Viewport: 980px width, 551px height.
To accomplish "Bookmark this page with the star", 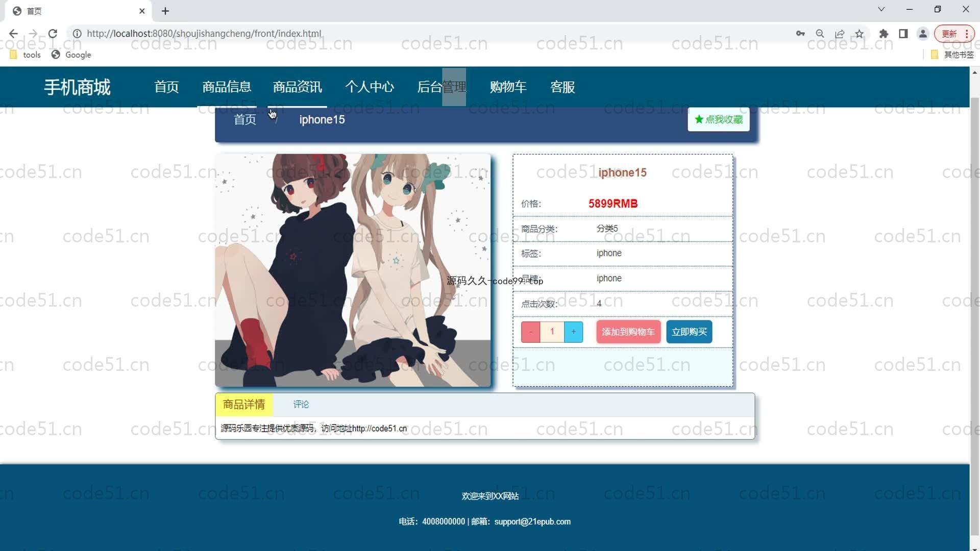I will (860, 34).
